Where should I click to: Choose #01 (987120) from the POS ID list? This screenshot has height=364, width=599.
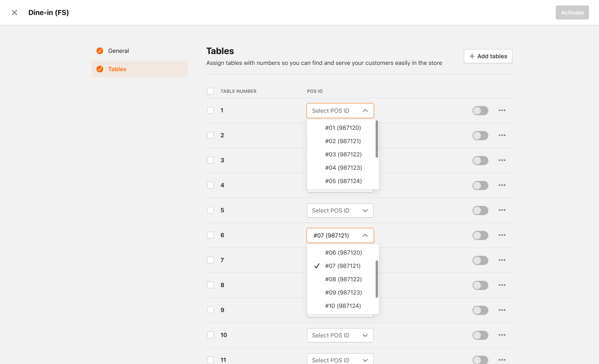pos(343,128)
